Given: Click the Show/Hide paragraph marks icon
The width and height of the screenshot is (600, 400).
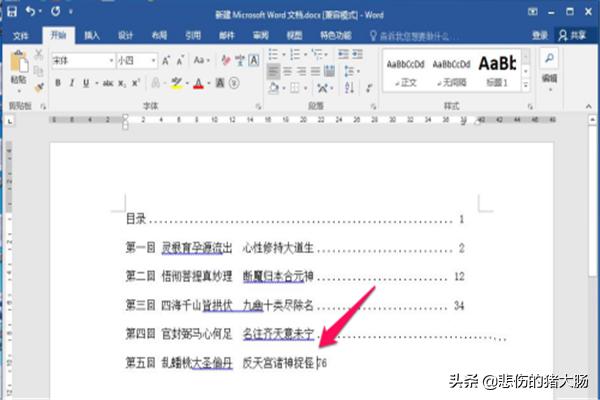Looking at the screenshot, I should click(369, 88).
